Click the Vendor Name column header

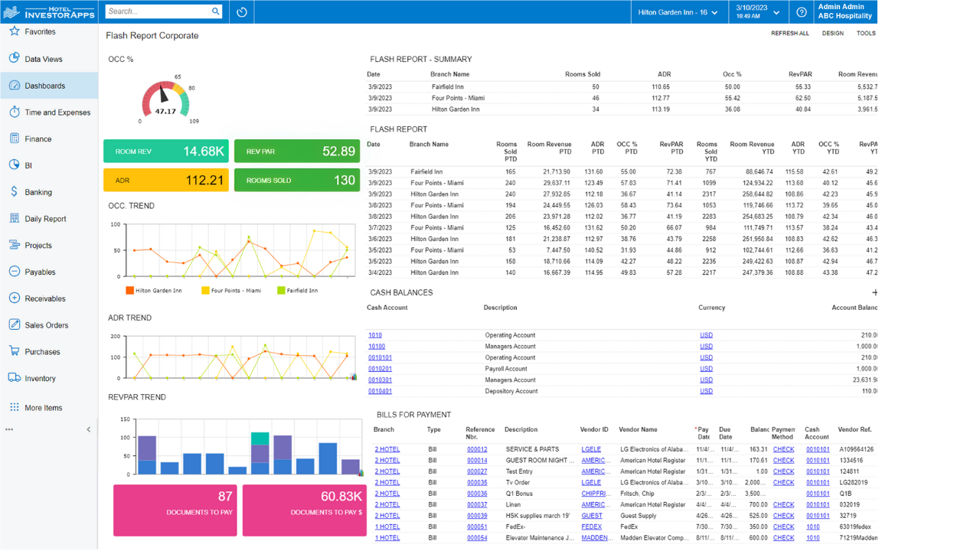point(638,430)
